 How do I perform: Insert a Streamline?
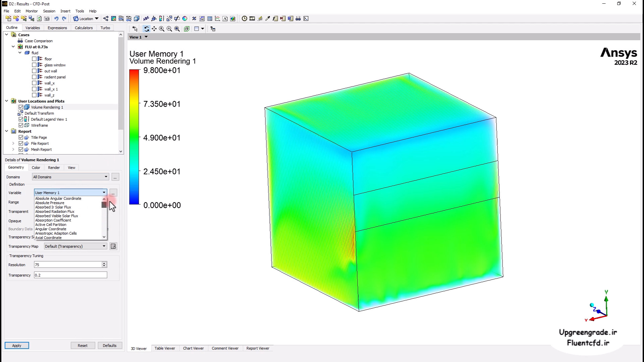click(x=121, y=18)
